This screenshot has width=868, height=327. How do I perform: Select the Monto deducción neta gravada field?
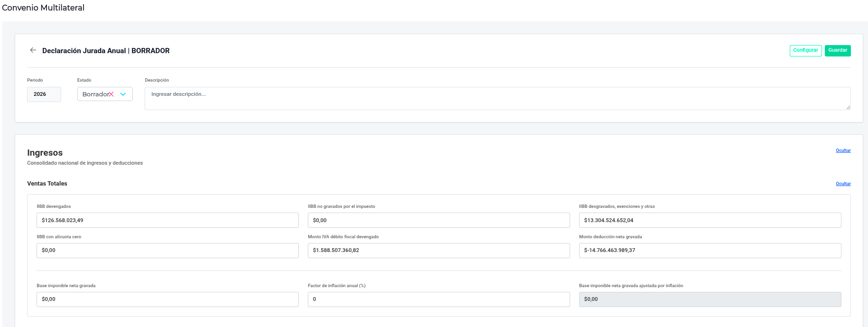[710, 251]
